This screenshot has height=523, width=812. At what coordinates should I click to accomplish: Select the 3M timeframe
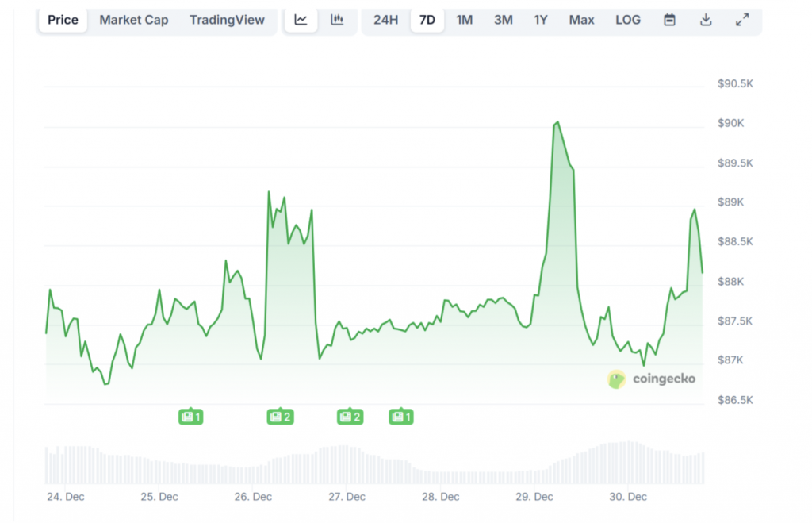tap(503, 20)
